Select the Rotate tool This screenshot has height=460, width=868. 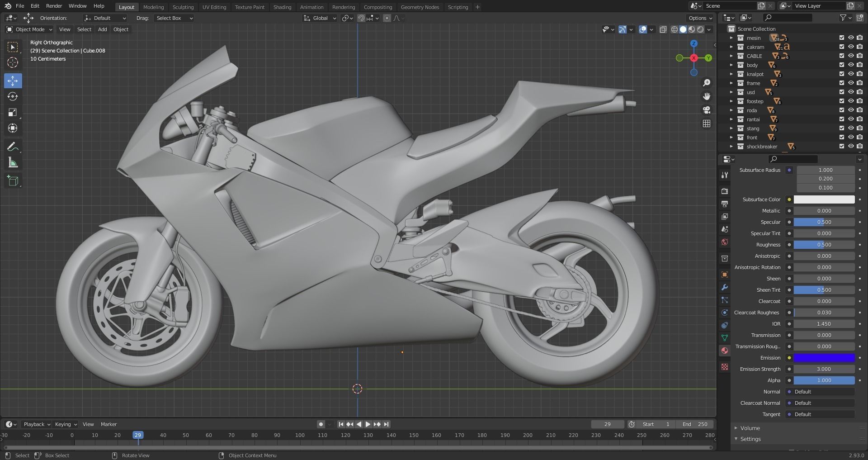(x=13, y=97)
